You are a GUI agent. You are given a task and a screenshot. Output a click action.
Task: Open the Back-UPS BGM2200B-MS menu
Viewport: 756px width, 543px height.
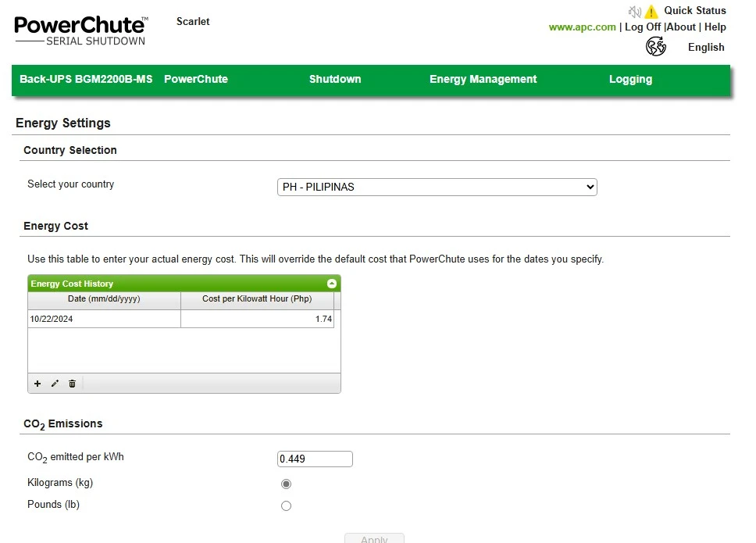pyautogui.click(x=86, y=79)
